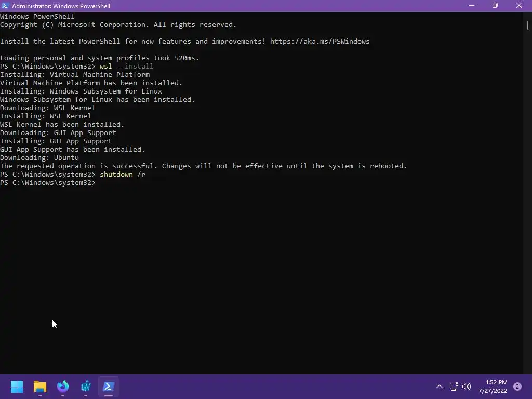Click 'GUI App Support has been installed.' line
Viewport: 532px width, 399px height.
[x=73, y=150]
